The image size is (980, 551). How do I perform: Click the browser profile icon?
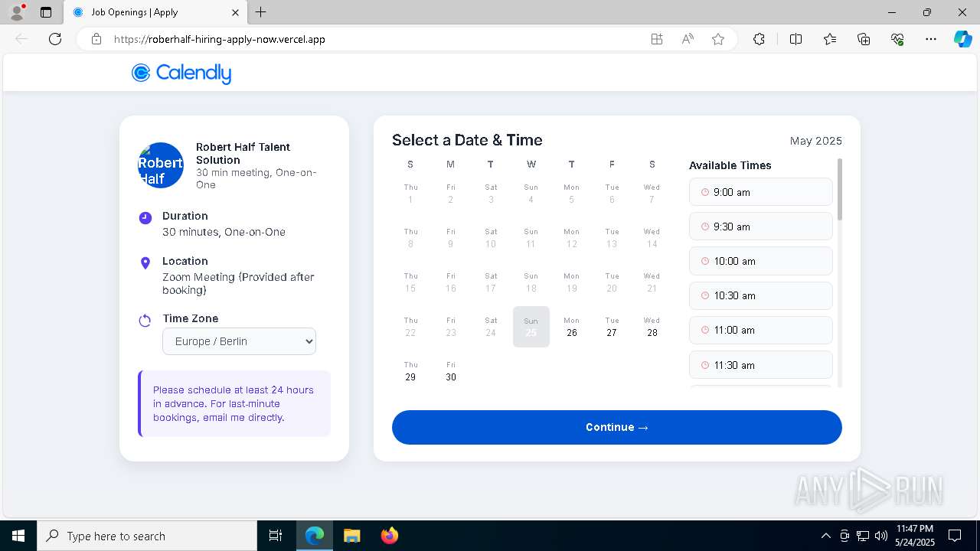click(17, 12)
